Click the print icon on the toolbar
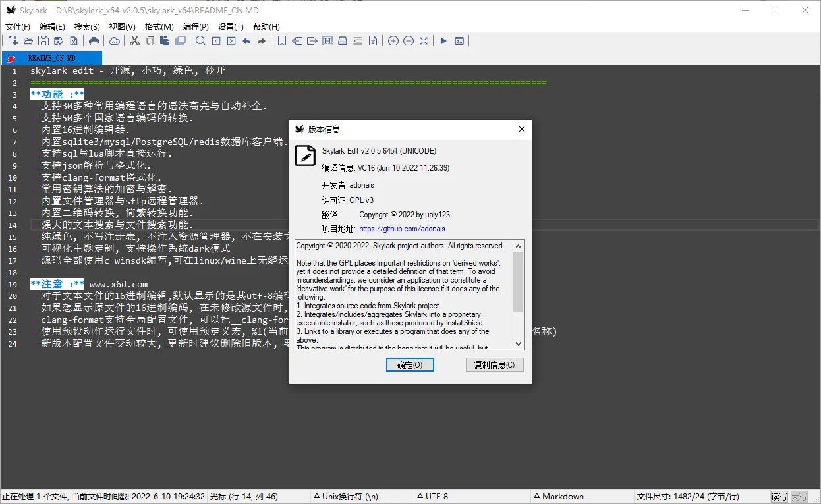This screenshot has height=504, width=821. tap(94, 40)
